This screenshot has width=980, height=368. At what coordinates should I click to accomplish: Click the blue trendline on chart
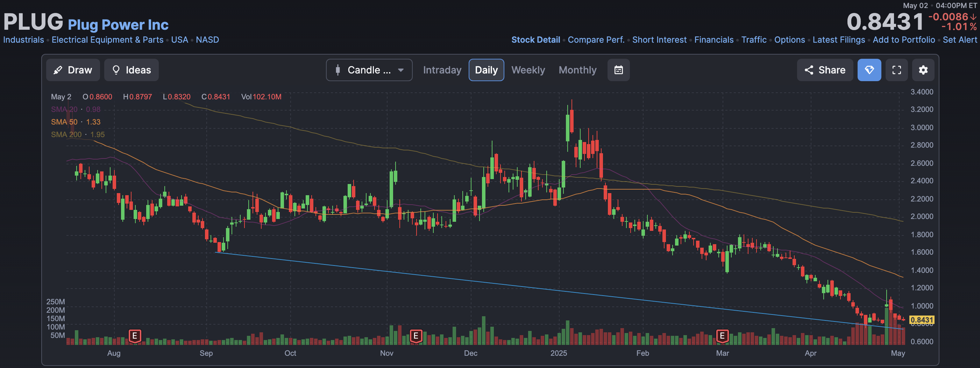pyautogui.click(x=559, y=290)
